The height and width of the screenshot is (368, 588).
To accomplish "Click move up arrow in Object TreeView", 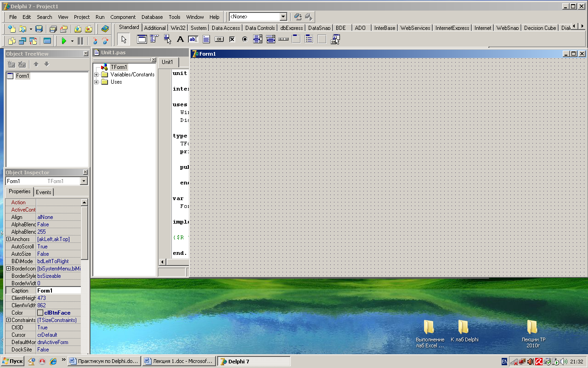I will [x=36, y=64].
